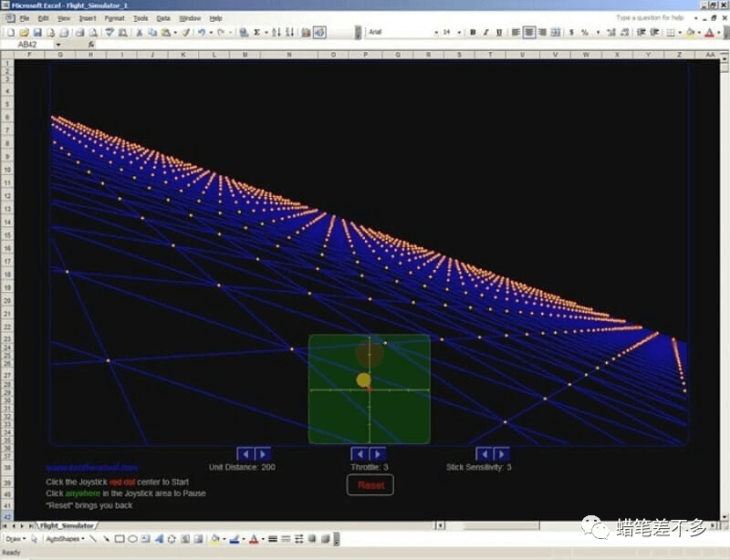730x560 pixels.
Task: Toggle the Drawing toolbar button
Action: point(319,32)
